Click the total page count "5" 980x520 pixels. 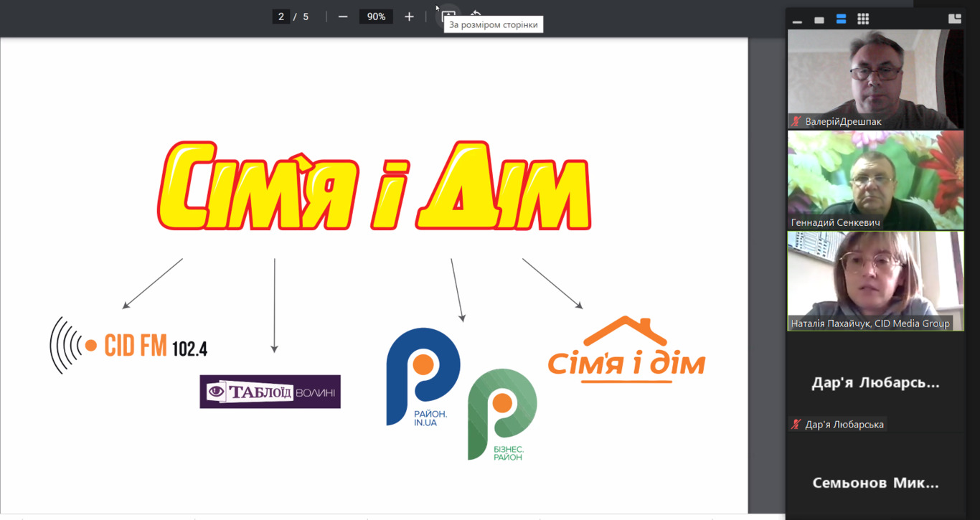pos(306,16)
